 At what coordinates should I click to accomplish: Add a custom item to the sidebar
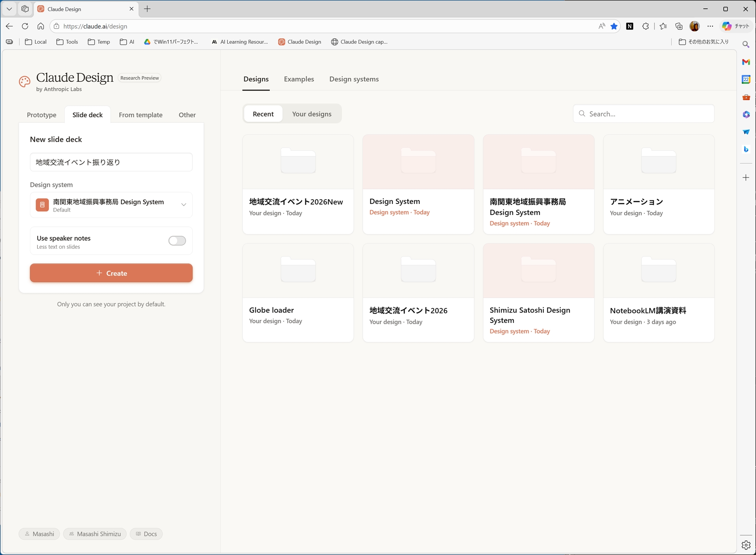[746, 178]
